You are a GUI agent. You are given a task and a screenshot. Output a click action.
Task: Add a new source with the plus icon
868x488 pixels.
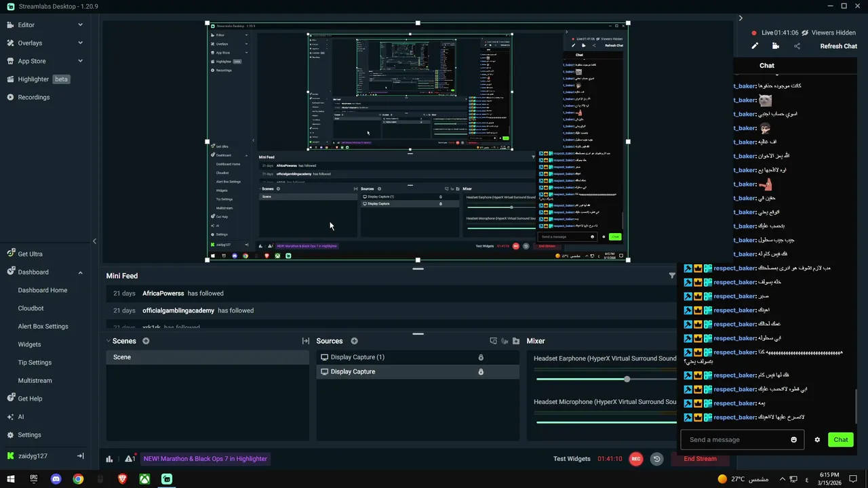click(354, 341)
